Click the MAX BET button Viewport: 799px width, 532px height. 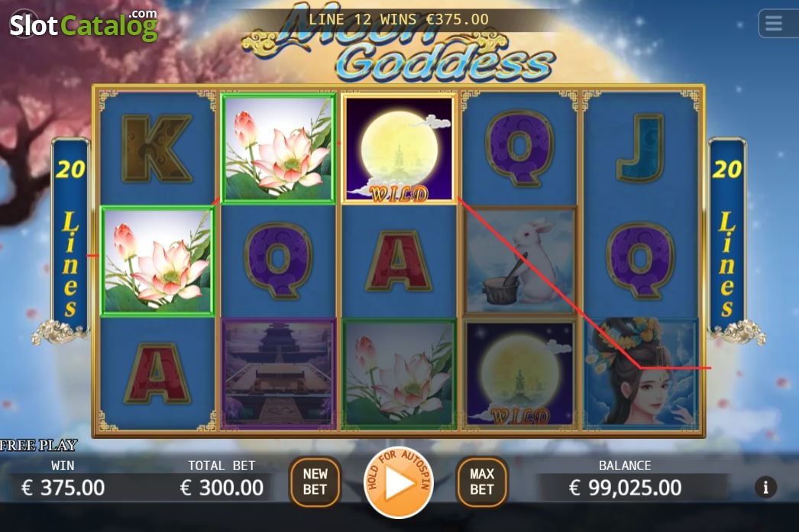coord(481,482)
